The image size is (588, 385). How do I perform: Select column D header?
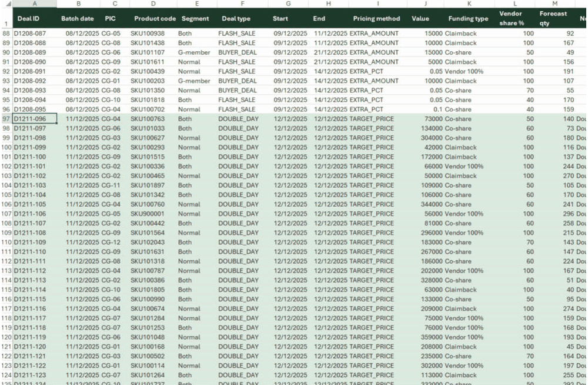[153, 4]
